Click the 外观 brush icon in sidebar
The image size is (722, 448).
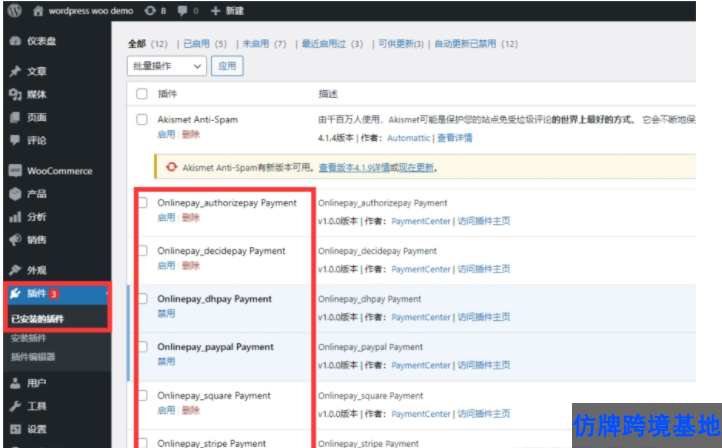[x=15, y=270]
